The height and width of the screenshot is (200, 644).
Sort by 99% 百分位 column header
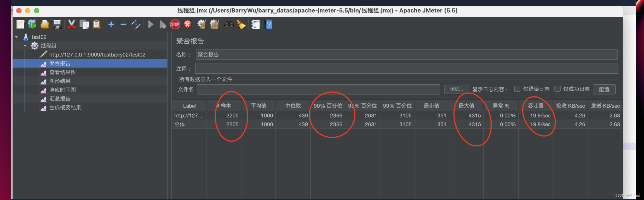point(397,106)
